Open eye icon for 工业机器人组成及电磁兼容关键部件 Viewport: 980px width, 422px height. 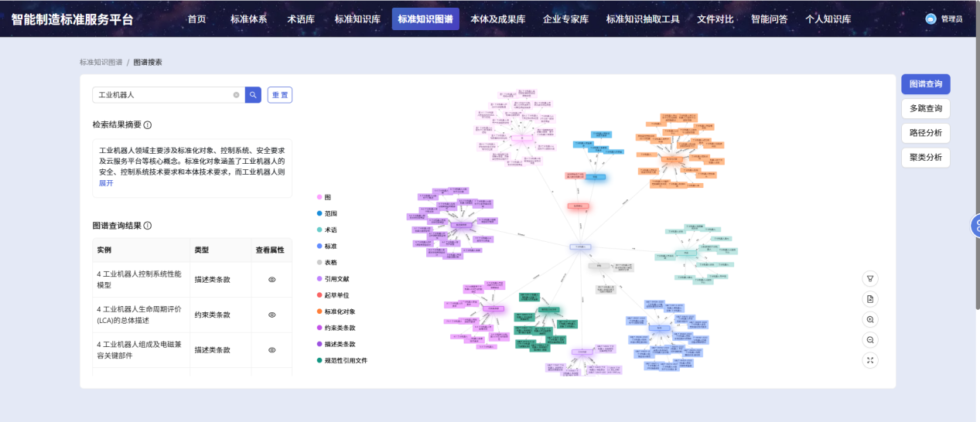pos(271,350)
